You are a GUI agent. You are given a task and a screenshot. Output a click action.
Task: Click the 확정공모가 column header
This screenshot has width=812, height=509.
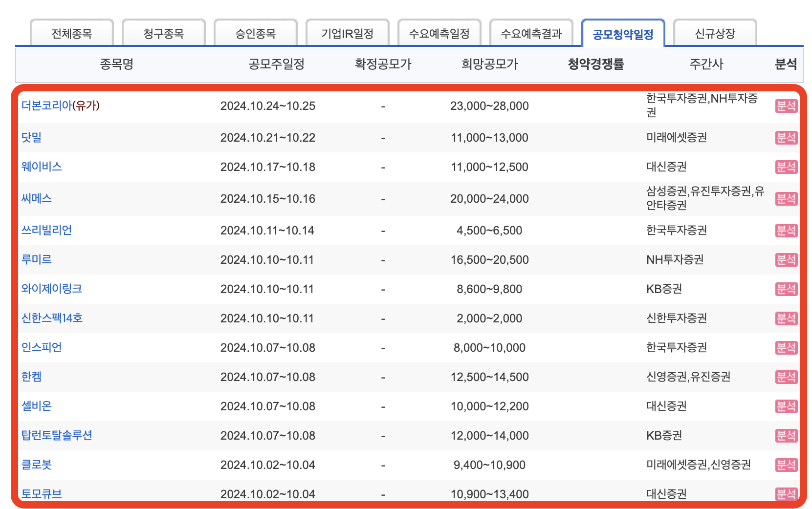click(383, 64)
